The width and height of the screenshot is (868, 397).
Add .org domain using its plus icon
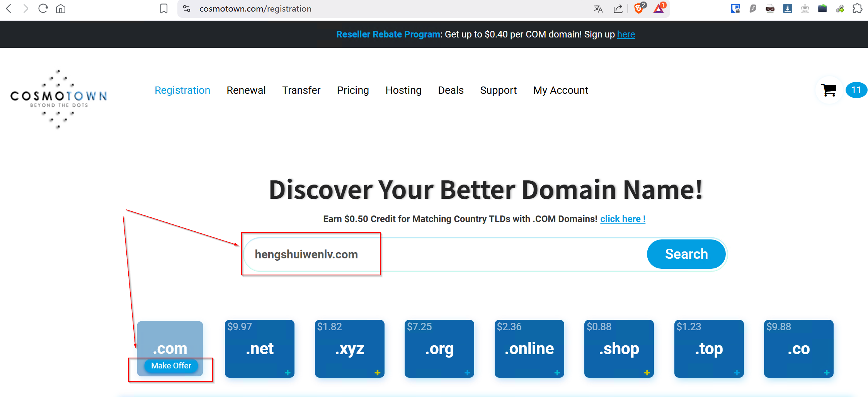(x=467, y=373)
